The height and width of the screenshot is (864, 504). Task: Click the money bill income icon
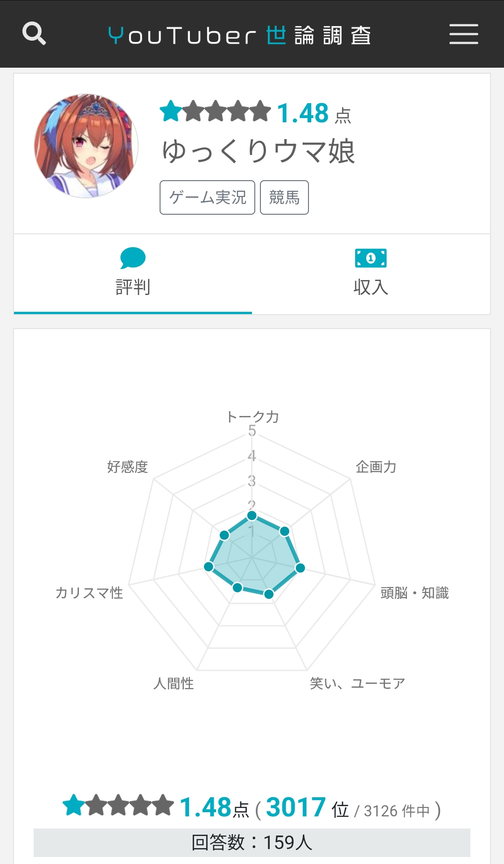[x=371, y=258]
